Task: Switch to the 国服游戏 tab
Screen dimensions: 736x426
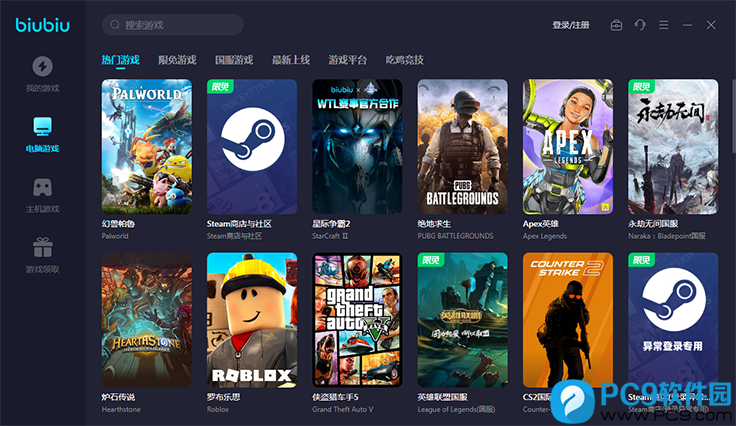Action: tap(234, 60)
